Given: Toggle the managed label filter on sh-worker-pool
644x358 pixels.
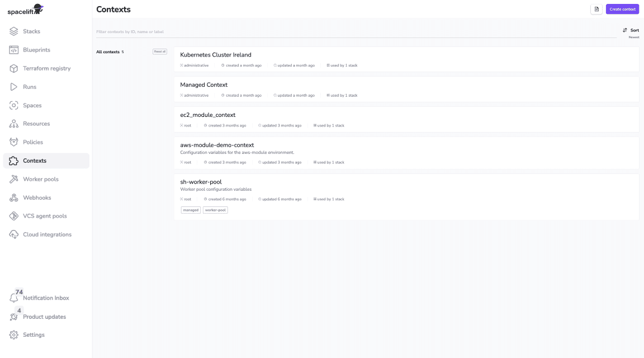Looking at the screenshot, I should (x=190, y=210).
